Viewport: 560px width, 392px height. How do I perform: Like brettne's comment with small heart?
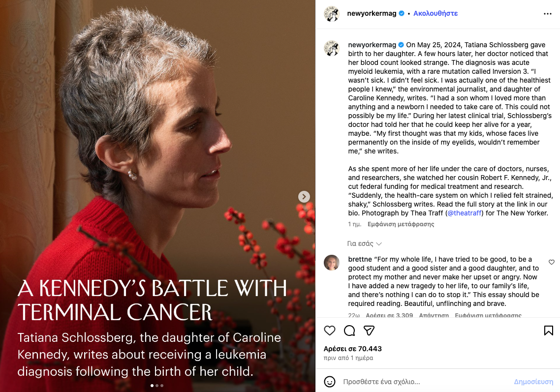click(x=551, y=262)
